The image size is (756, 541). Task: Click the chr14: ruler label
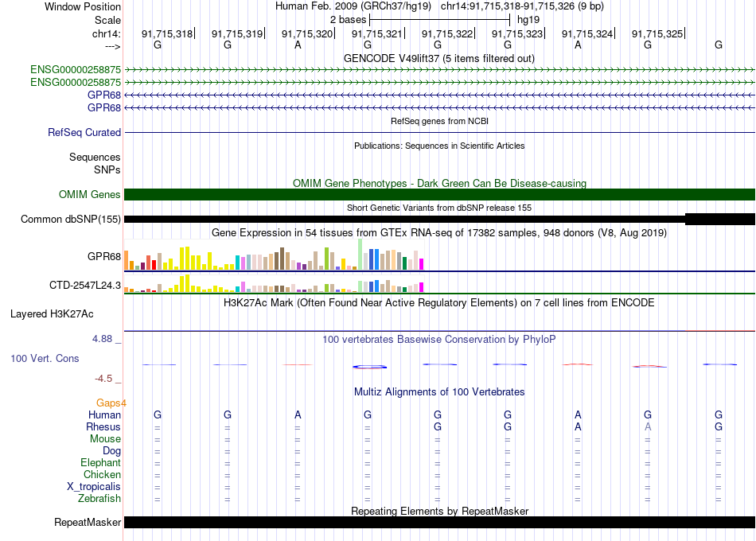[107, 33]
